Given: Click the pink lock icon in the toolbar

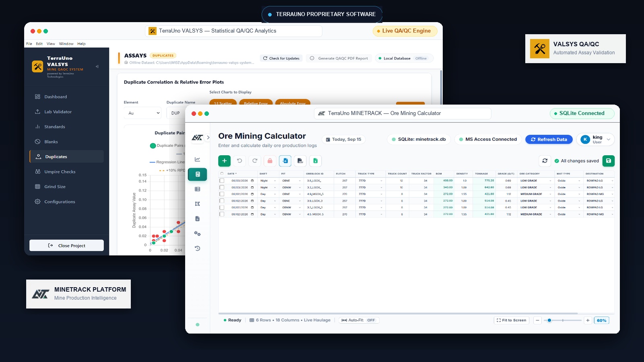Looking at the screenshot, I should pos(270,161).
